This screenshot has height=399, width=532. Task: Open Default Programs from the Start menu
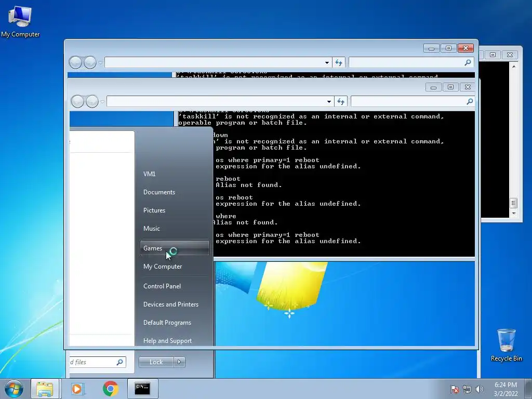click(167, 322)
